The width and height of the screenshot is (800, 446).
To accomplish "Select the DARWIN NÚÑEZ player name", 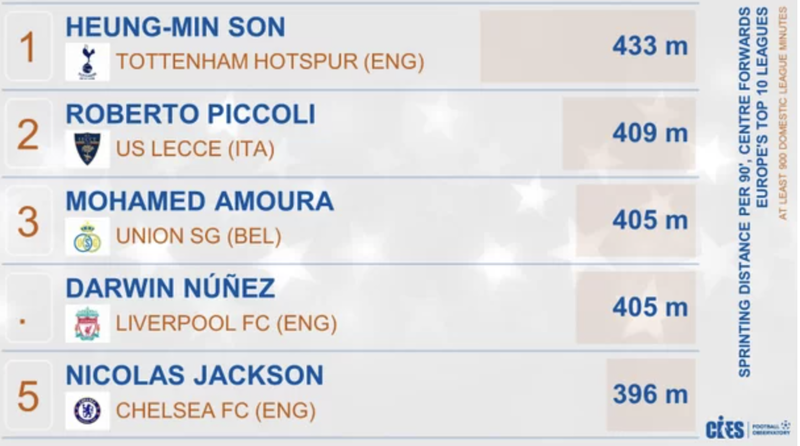I will (x=170, y=289).
